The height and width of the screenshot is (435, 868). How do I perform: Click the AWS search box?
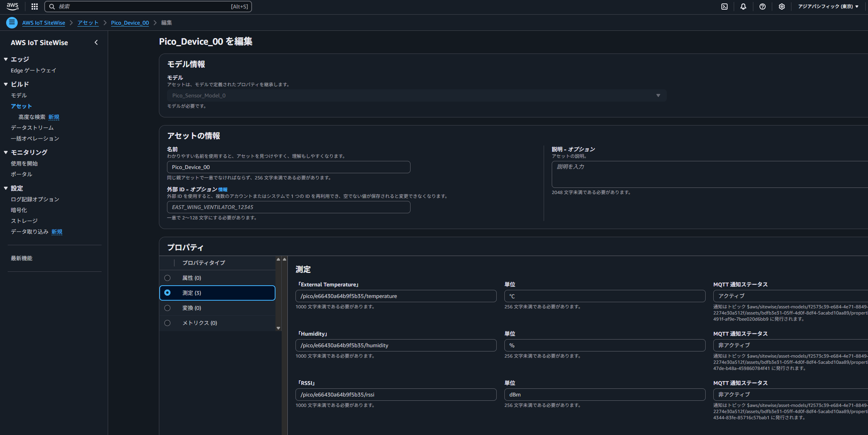148,7
